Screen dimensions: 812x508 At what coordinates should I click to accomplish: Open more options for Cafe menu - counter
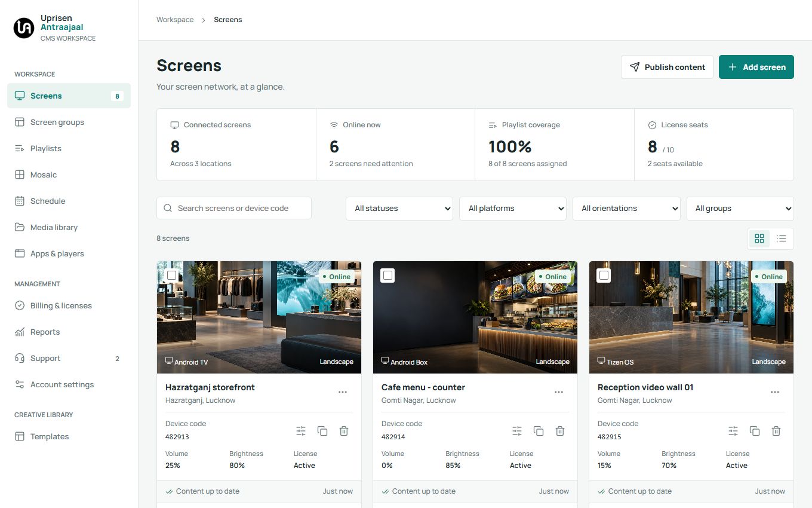click(x=559, y=392)
